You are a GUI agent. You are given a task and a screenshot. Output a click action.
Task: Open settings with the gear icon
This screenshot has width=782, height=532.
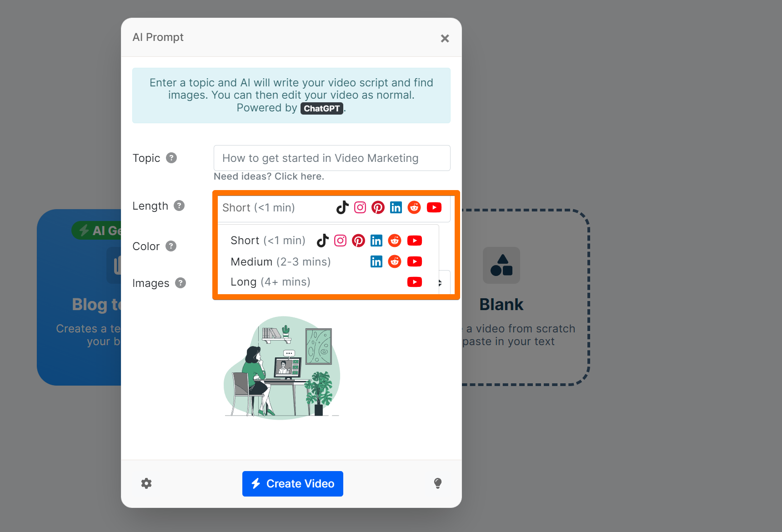[146, 483]
